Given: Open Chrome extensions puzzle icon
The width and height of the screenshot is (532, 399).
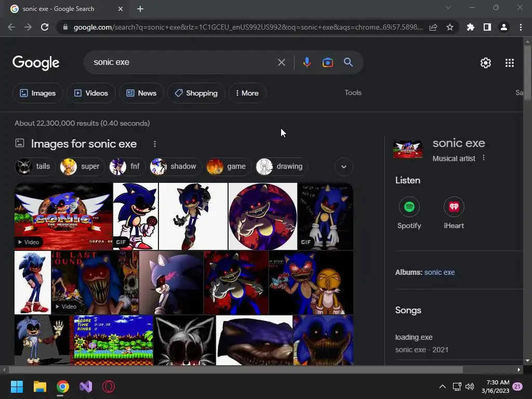Looking at the screenshot, I should click(470, 27).
